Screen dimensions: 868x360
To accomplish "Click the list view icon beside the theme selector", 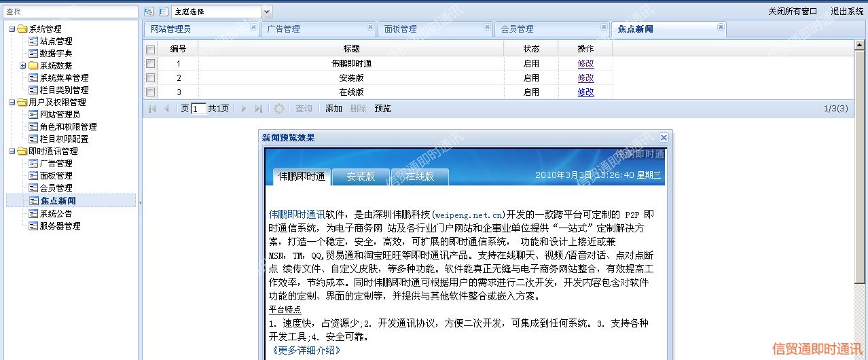I will point(163,12).
